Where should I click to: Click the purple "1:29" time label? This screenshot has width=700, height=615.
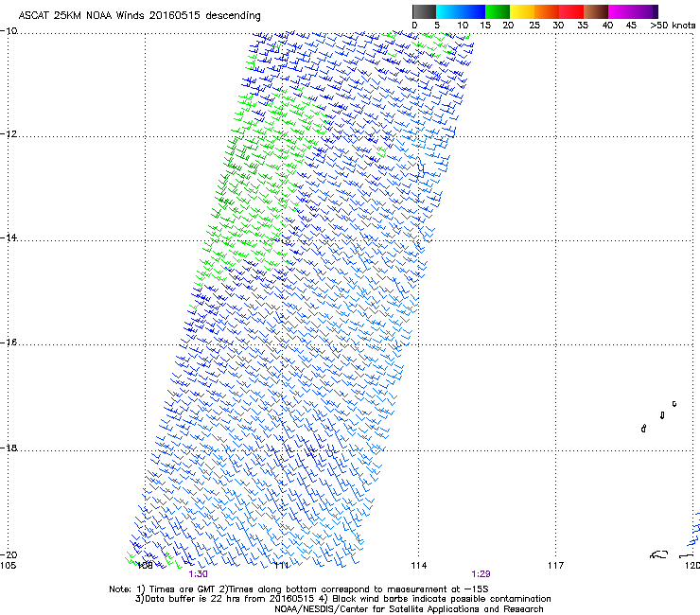pyautogui.click(x=481, y=574)
